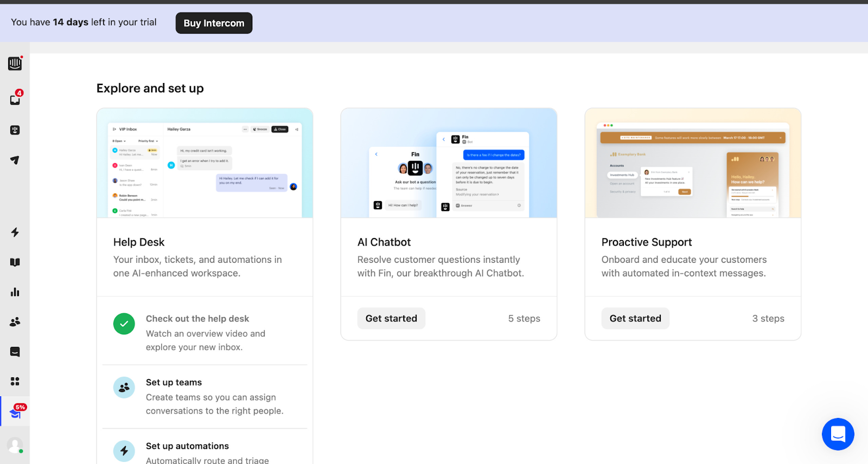Screen dimensions: 868x464
Task: Click the Proactive Support card title
Action: 647,242
